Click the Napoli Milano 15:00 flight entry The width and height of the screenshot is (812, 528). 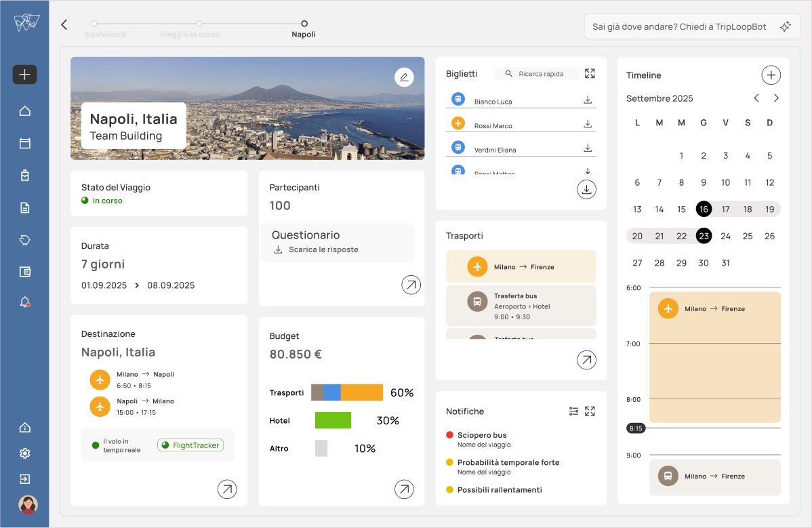134,407
